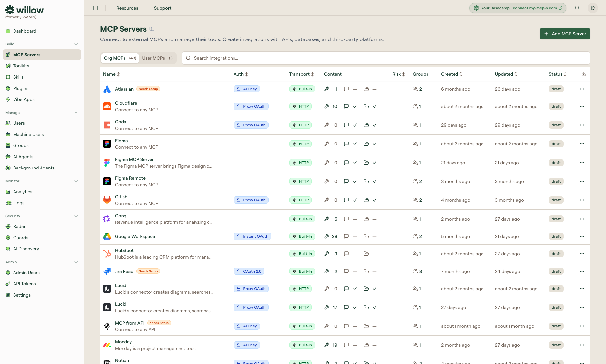Image resolution: width=606 pixels, height=364 pixels.
Task: Open the Basecamp connect.my-mcp-s.com link
Action: point(537,8)
